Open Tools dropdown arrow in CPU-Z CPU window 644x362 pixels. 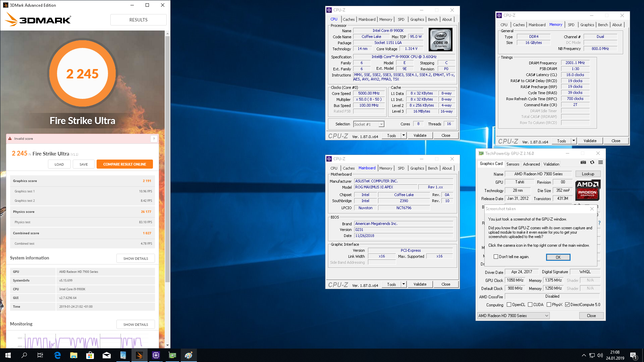pos(404,135)
